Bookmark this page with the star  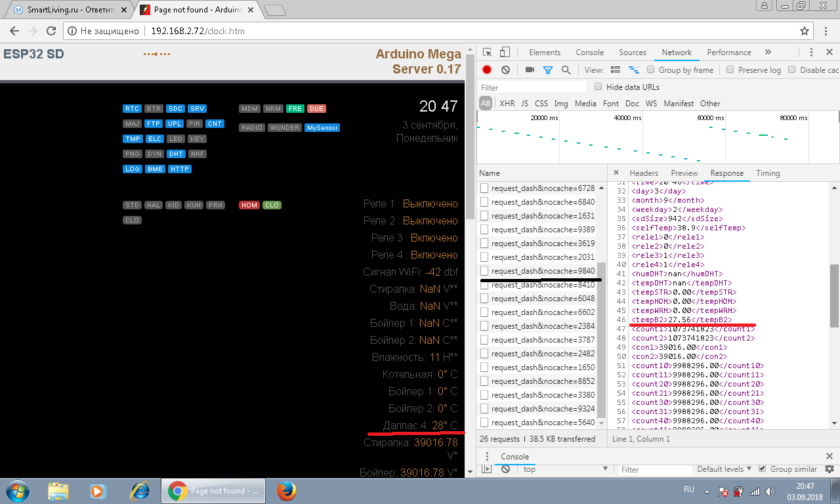coord(805,31)
